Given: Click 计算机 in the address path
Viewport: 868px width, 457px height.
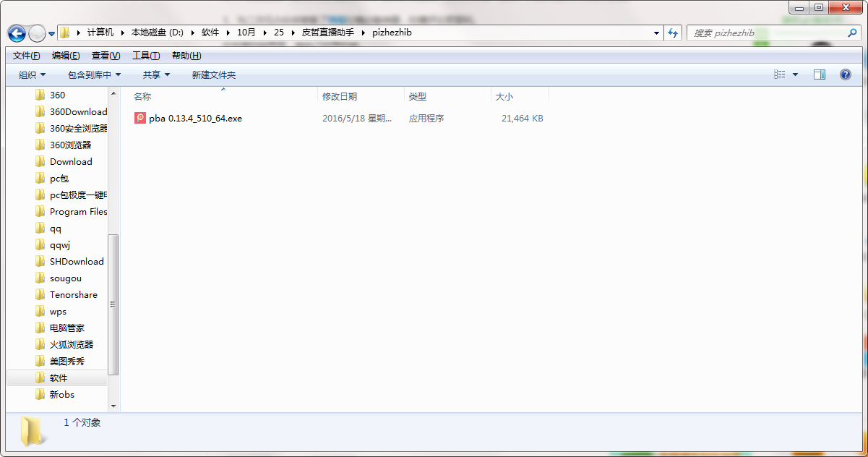Looking at the screenshot, I should point(100,33).
